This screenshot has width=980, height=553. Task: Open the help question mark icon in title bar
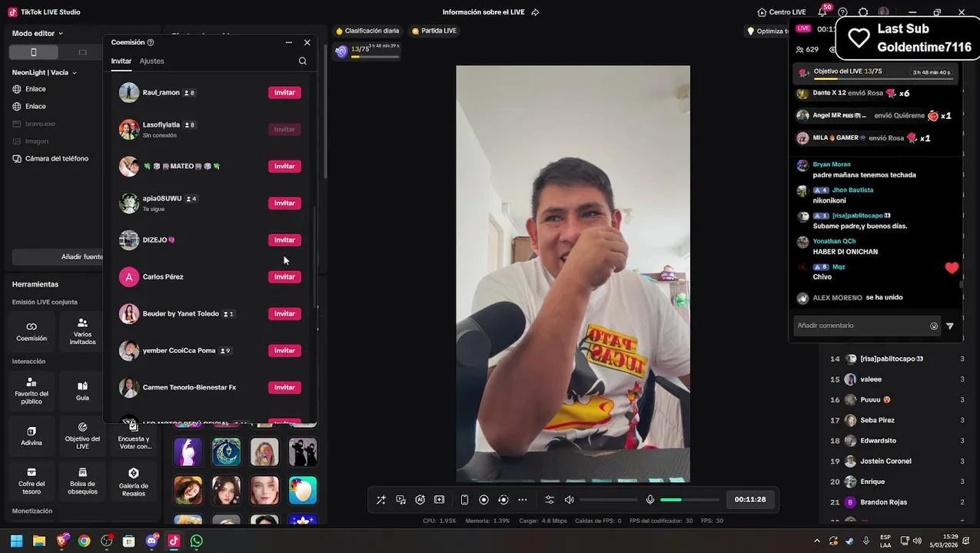pos(842,12)
